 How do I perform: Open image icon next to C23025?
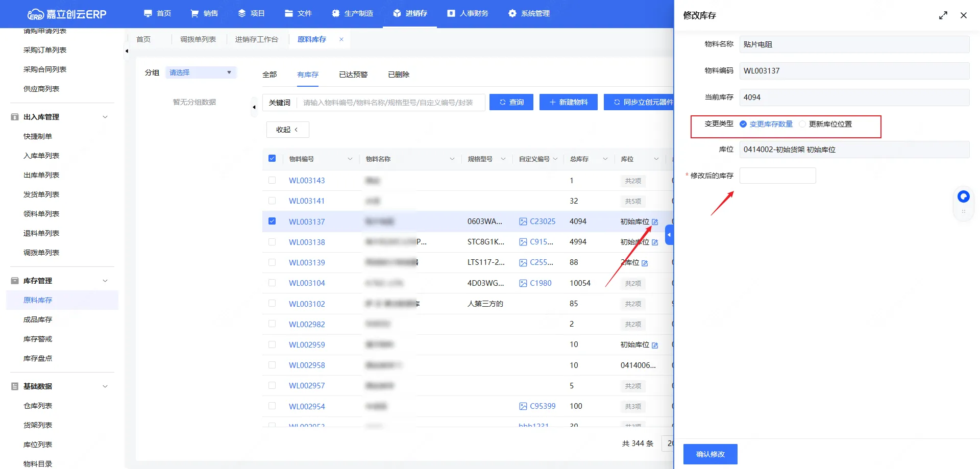pos(523,221)
